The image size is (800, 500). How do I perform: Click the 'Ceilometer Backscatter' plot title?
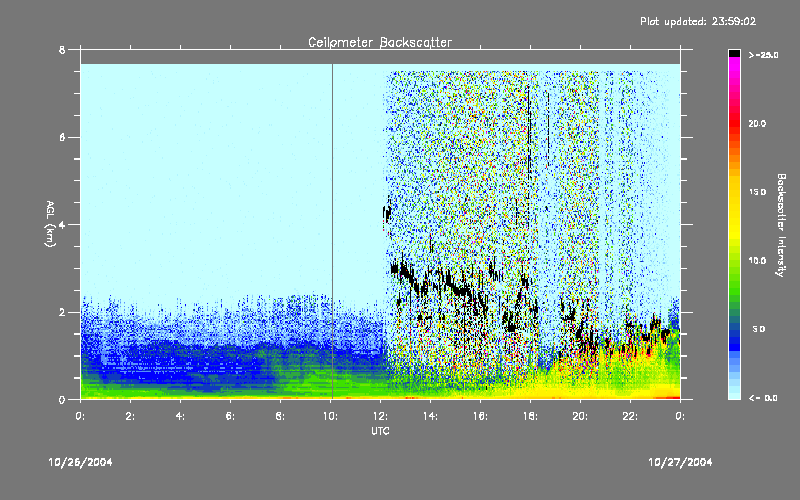pyautogui.click(x=380, y=42)
